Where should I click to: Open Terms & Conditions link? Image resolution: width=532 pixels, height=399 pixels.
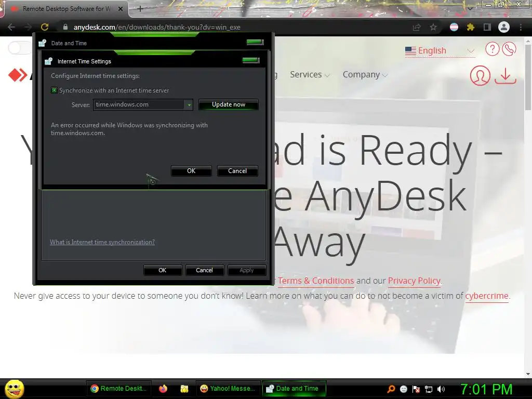pyautogui.click(x=316, y=281)
